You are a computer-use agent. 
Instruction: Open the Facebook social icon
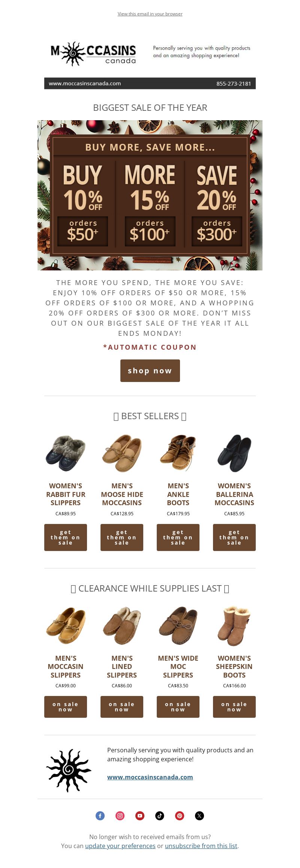100,815
